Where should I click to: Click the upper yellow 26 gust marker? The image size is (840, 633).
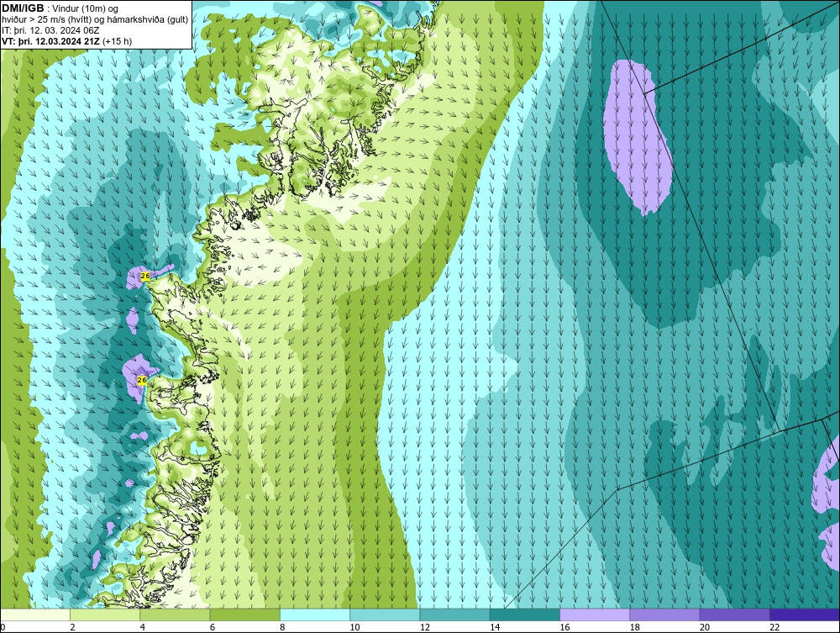click(x=144, y=276)
